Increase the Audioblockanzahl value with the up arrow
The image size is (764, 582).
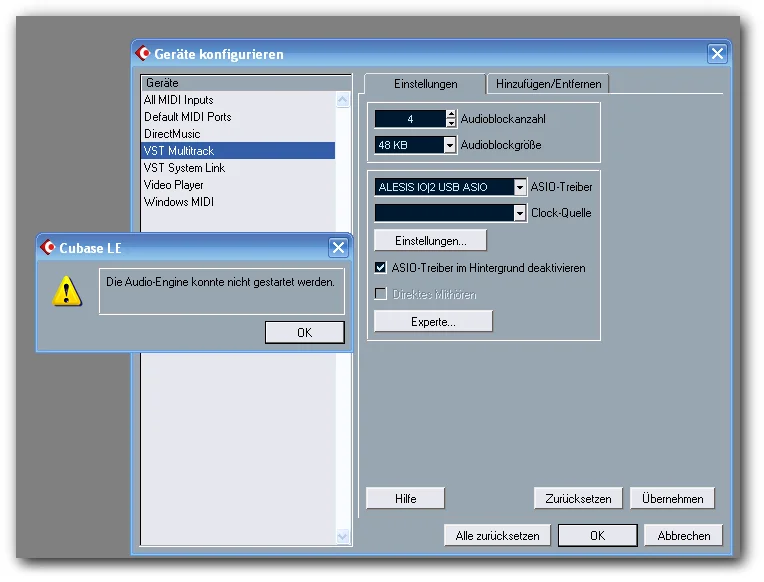click(x=451, y=115)
